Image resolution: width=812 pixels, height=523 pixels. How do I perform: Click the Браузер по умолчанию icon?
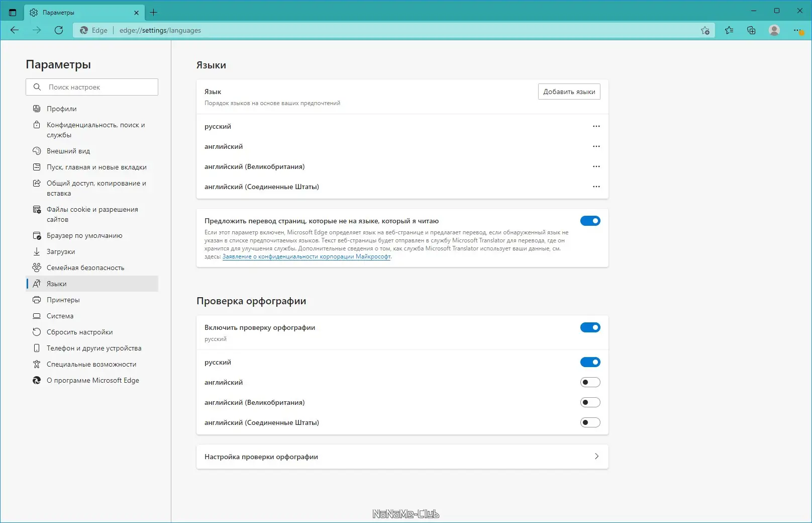coord(37,235)
